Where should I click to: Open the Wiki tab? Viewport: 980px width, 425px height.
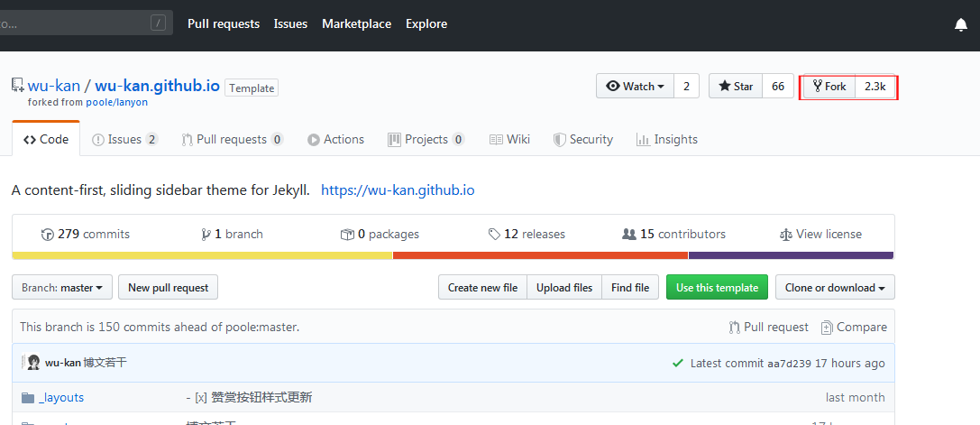click(x=509, y=140)
